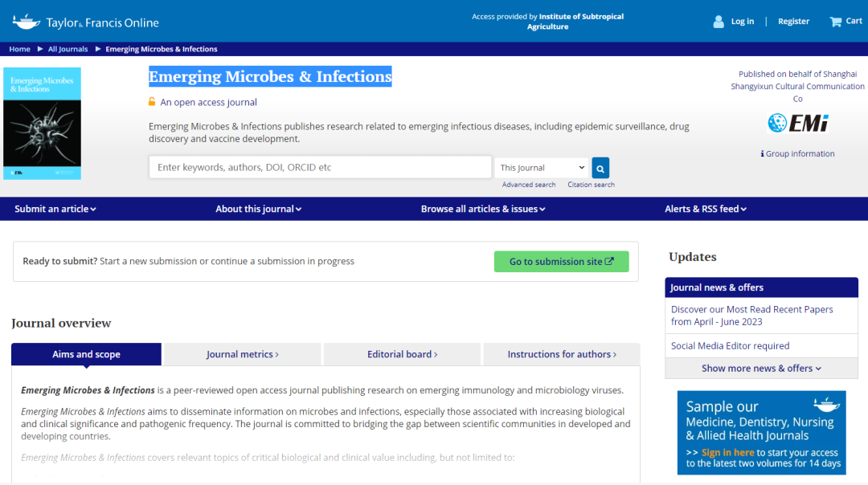Click An open access journal label
Screen dimensions: 868x485
209,102
